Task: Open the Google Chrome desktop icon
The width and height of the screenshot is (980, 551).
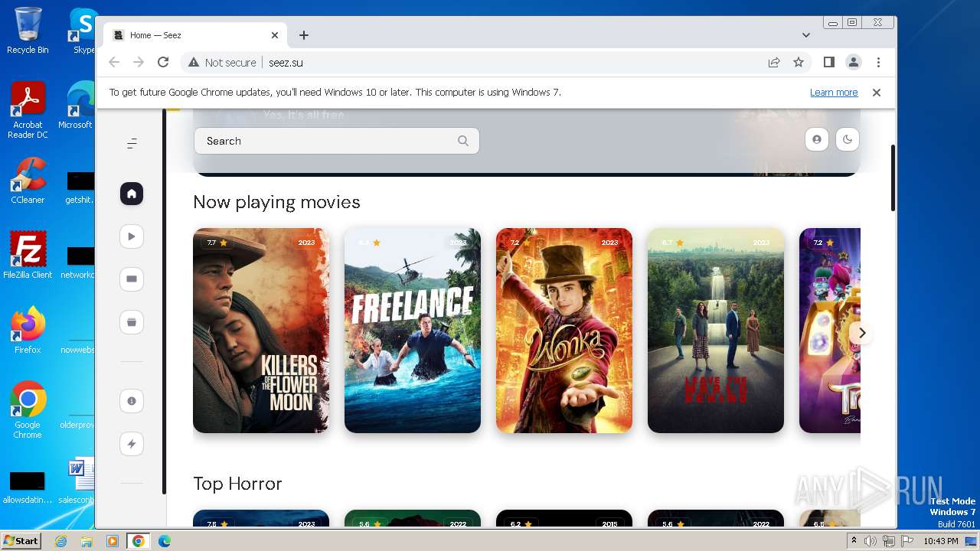Action: click(x=28, y=410)
